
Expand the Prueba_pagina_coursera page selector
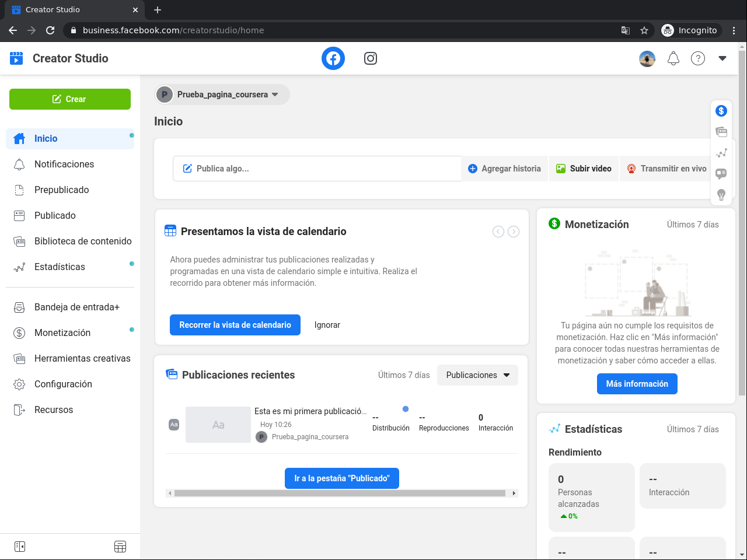[x=222, y=94]
